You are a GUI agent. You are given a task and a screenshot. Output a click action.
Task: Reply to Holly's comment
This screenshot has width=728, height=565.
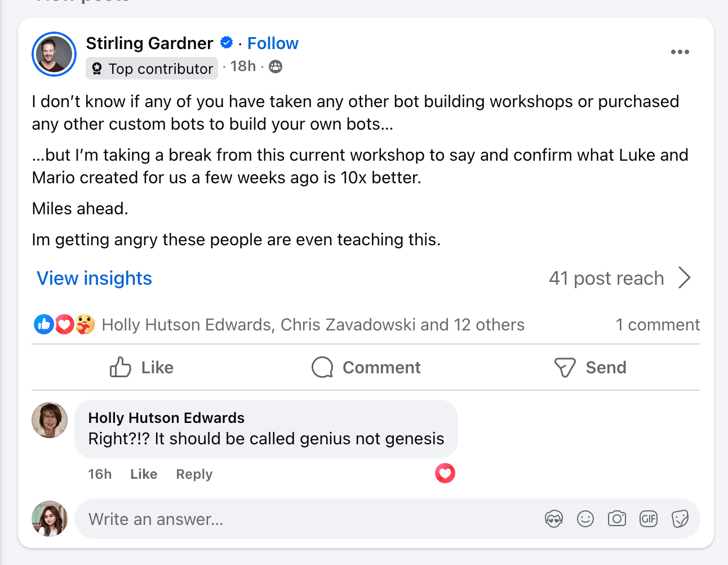click(x=194, y=474)
